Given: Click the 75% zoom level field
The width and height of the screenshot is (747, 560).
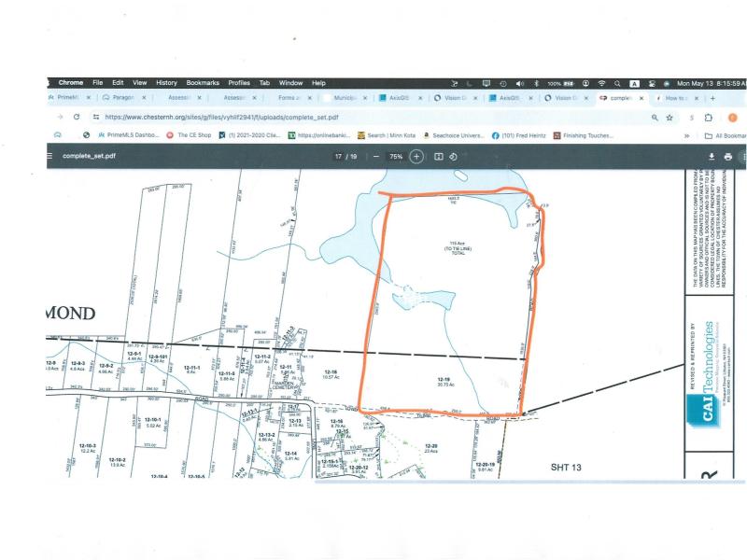Looking at the screenshot, I should pyautogui.click(x=396, y=156).
